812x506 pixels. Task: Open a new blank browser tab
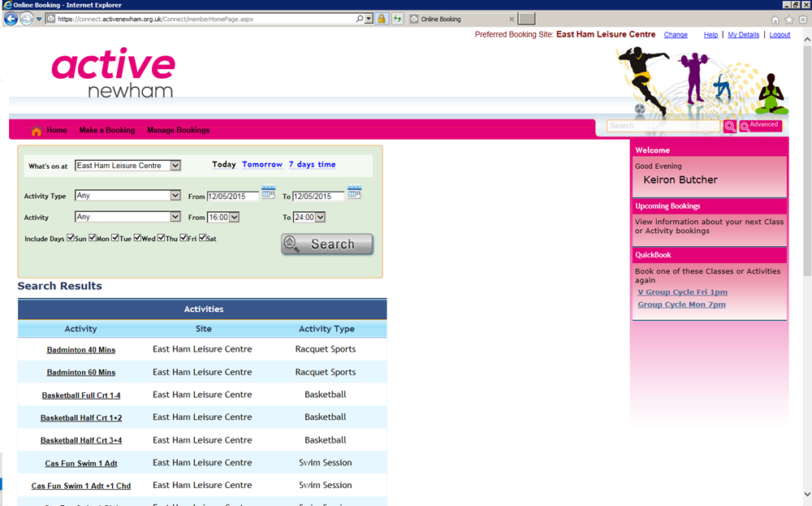click(527, 19)
